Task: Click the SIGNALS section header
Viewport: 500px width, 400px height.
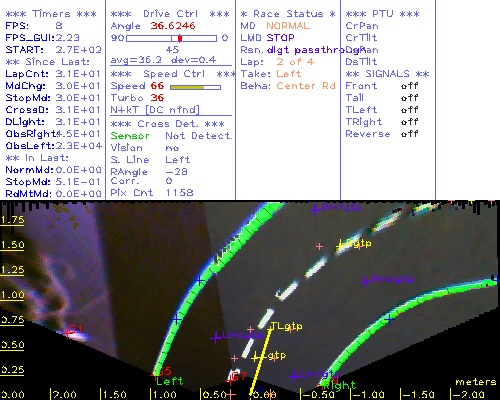Action: click(x=387, y=74)
